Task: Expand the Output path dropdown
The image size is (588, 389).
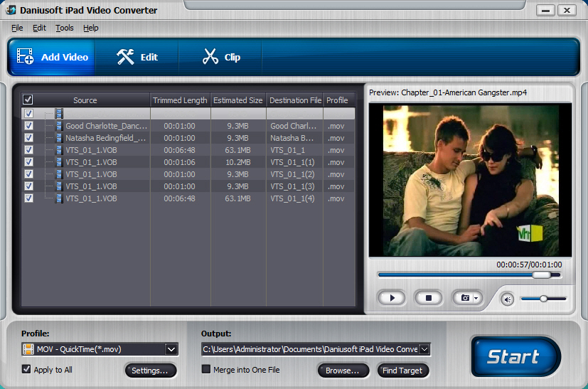Action: 424,349
